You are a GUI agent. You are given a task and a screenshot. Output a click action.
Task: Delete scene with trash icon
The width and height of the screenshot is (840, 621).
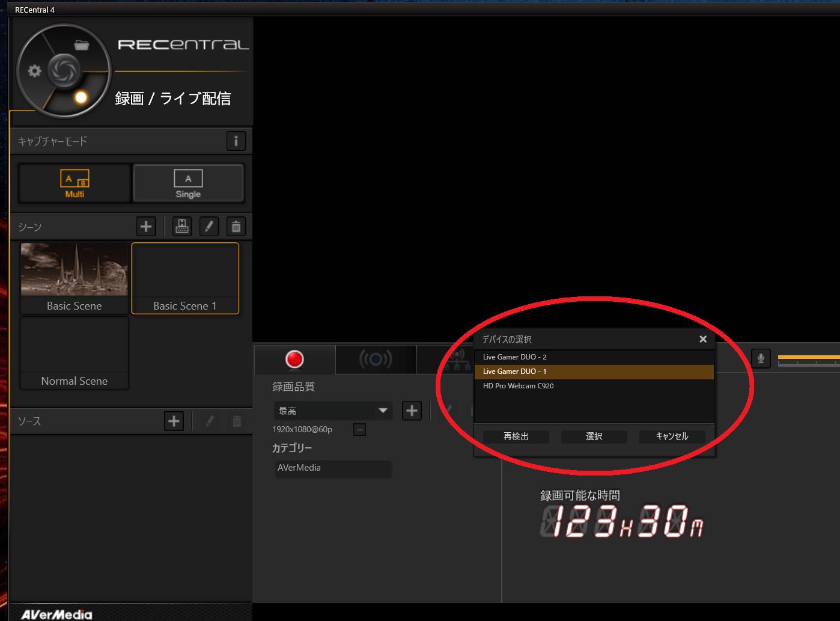point(236,227)
